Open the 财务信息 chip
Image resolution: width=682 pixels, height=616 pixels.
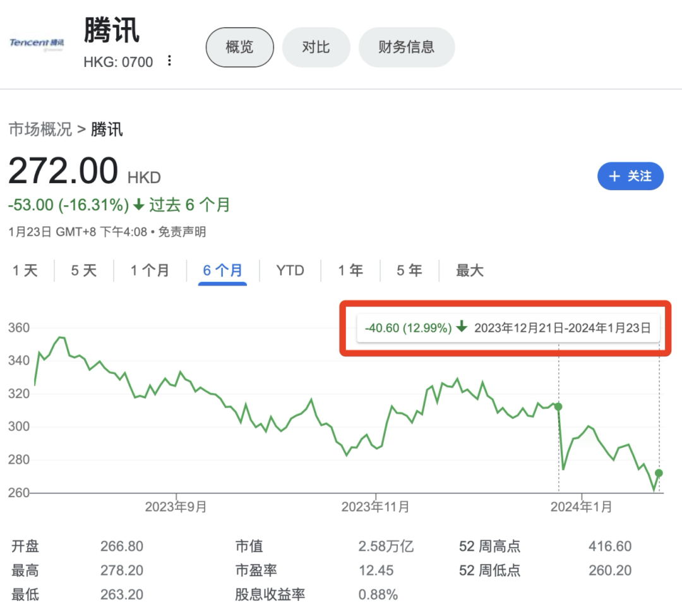406,47
